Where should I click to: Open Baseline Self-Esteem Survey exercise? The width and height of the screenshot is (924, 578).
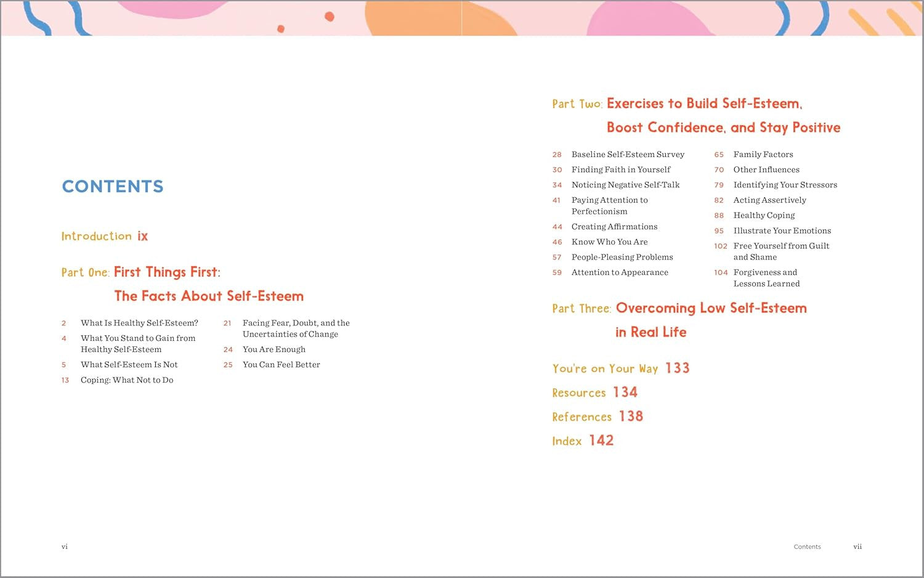[x=628, y=155]
